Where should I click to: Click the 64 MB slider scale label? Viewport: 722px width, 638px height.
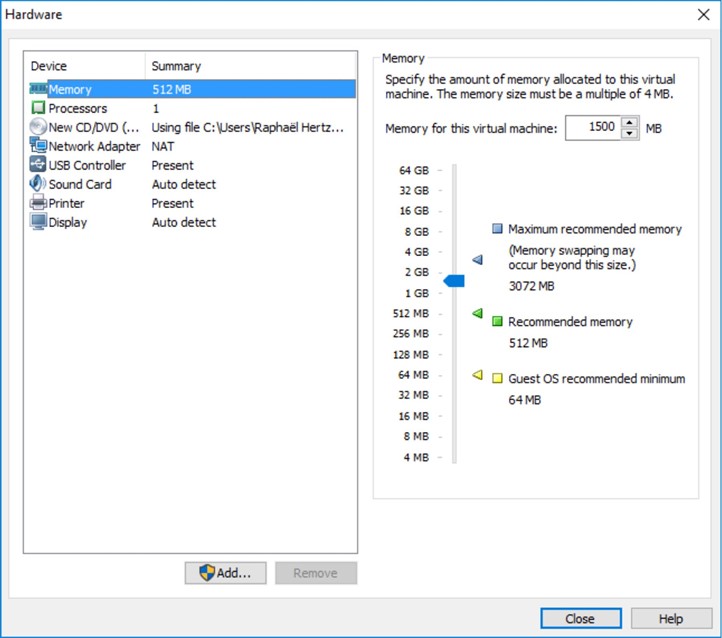click(413, 375)
